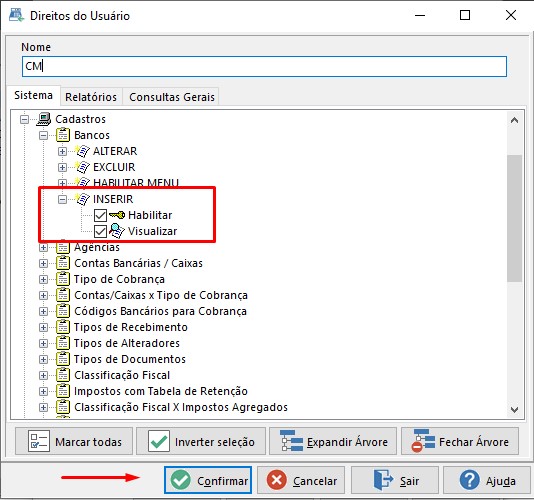Click the Fechar Árvore button
The height and width of the screenshot is (500, 534).
click(460, 441)
